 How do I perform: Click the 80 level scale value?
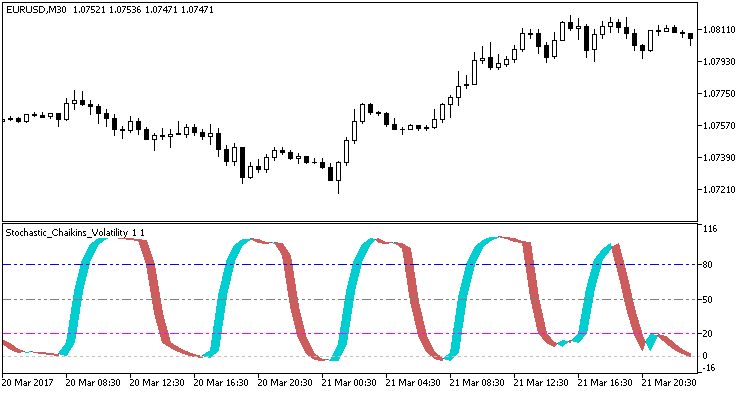(x=707, y=265)
